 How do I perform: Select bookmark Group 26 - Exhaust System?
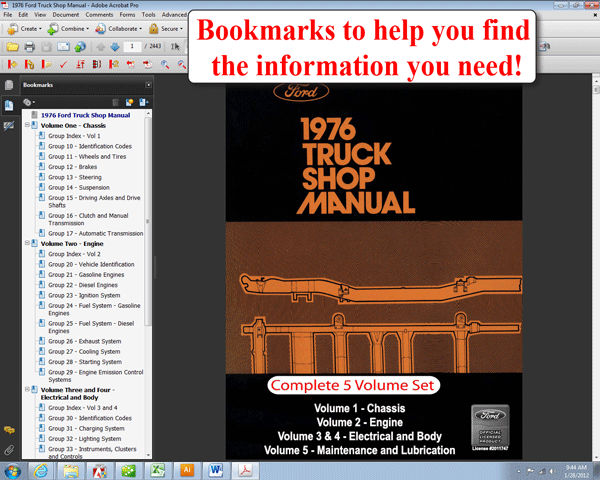tap(85, 341)
